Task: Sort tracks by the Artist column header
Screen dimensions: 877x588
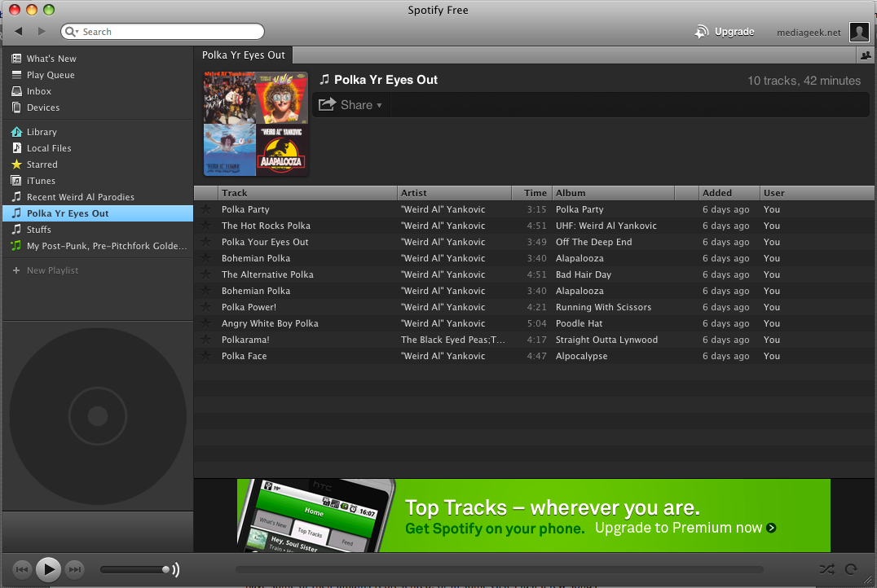Action: point(454,193)
